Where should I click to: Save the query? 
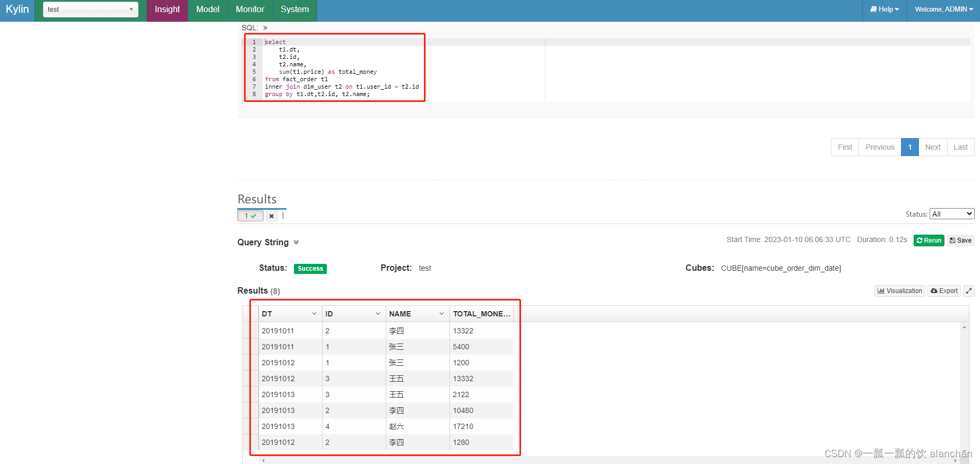960,240
